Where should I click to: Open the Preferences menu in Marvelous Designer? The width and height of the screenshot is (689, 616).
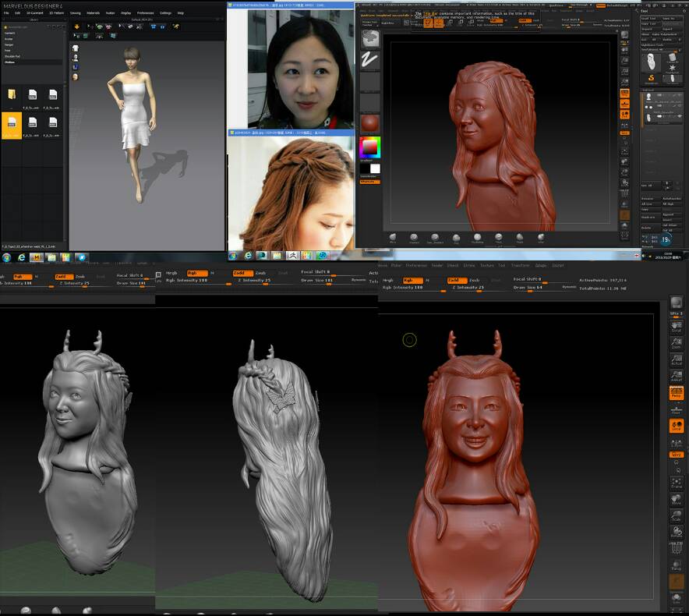coord(145,13)
